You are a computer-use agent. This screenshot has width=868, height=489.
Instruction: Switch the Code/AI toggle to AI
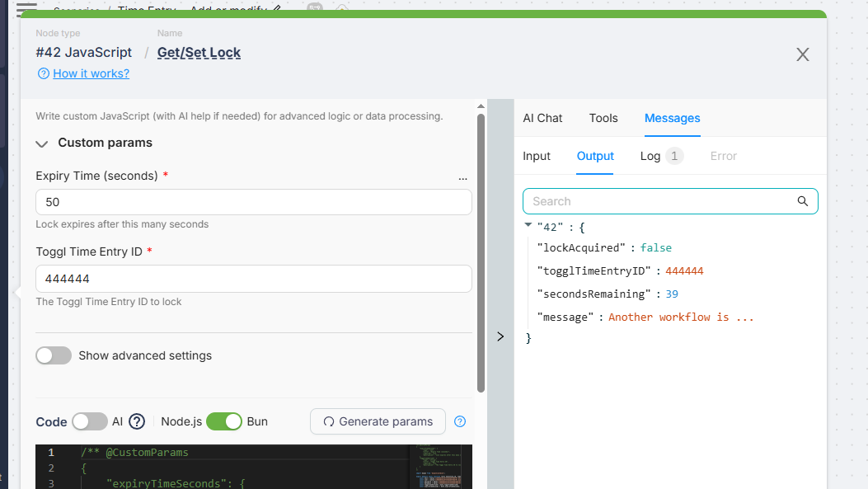click(x=89, y=421)
